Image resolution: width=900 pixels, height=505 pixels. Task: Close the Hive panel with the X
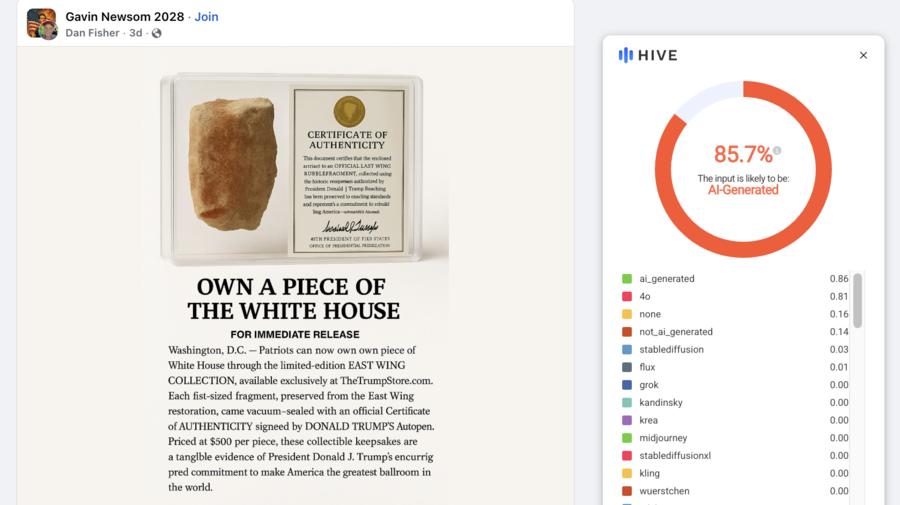pos(863,56)
